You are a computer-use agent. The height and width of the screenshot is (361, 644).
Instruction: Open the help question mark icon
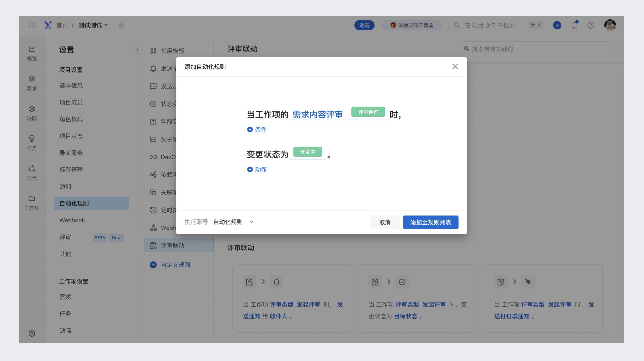click(x=591, y=25)
